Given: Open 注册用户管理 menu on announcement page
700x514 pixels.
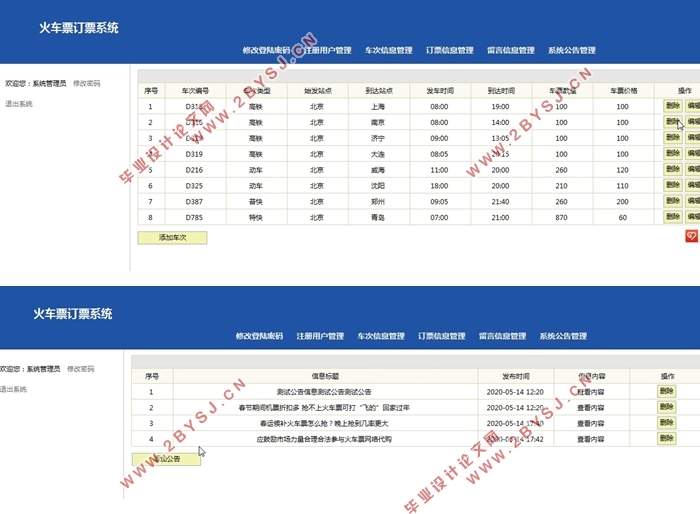Looking at the screenshot, I should point(320,336).
